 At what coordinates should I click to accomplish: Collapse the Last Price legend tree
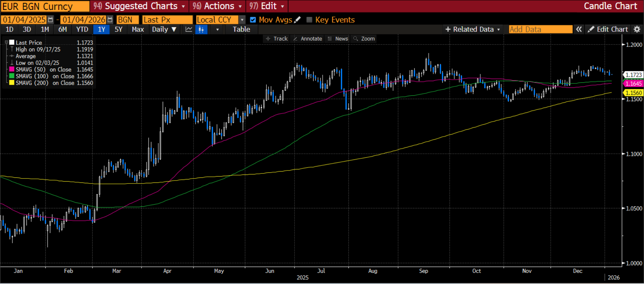[6, 43]
